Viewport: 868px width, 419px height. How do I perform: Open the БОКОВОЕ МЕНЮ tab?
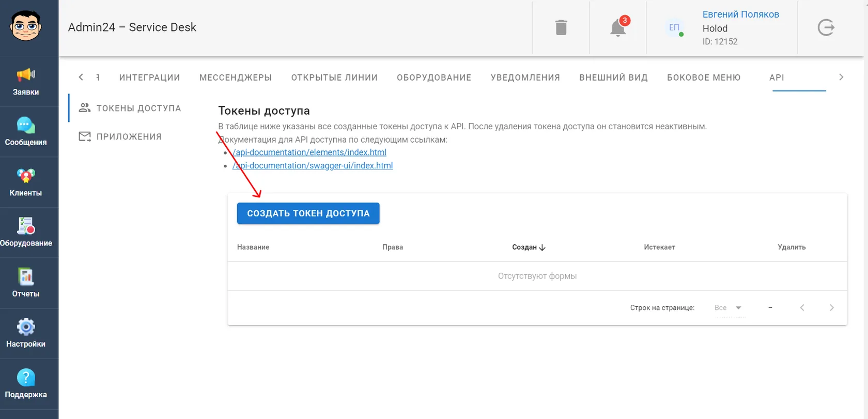(704, 77)
